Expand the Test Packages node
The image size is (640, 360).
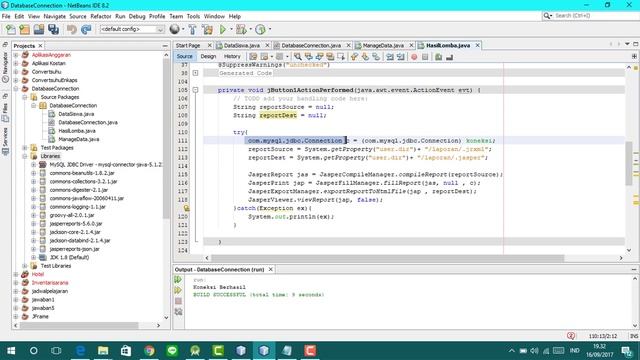(x=25, y=148)
